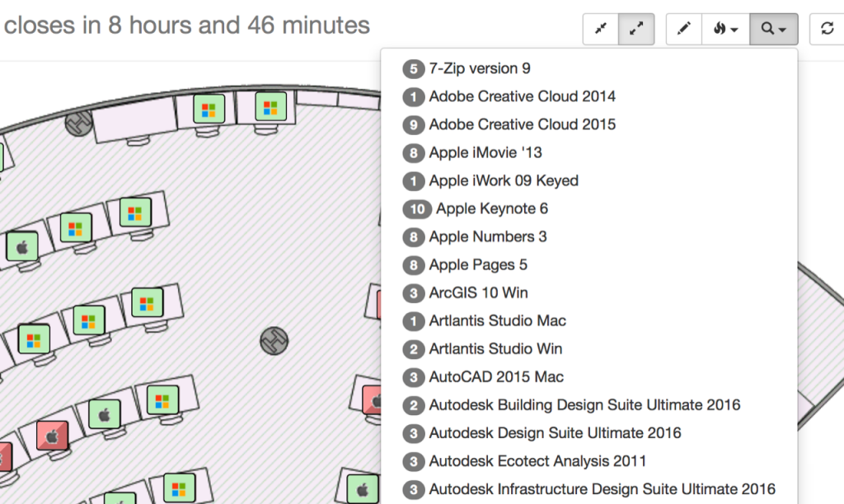The width and height of the screenshot is (844, 504).
Task: Select Autodesk Infrastructure Design Suite Ultimate 2016
Action: pos(588,489)
